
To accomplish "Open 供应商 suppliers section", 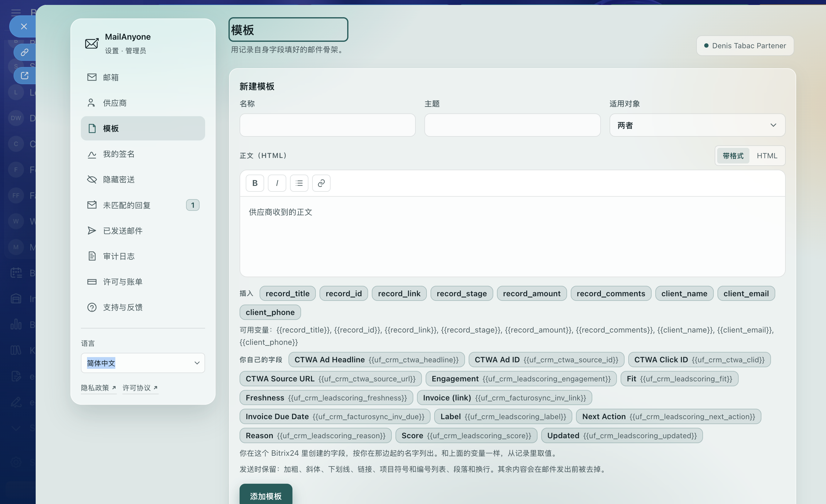I will tap(143, 103).
